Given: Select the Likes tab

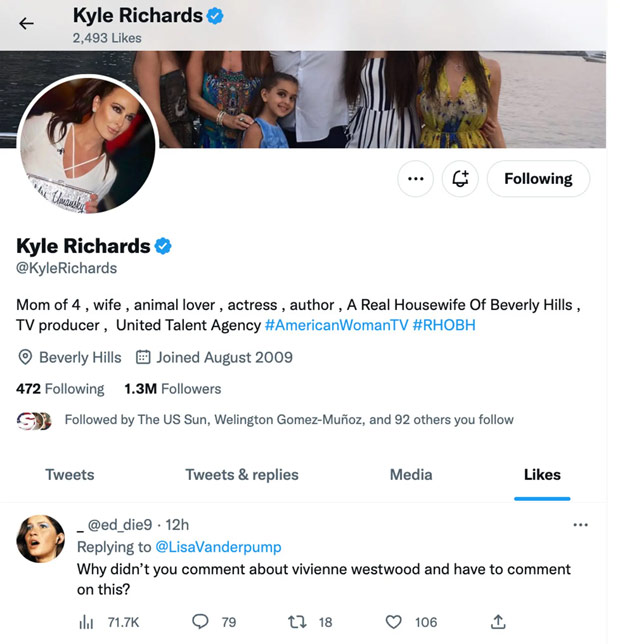Looking at the screenshot, I should click(x=542, y=474).
